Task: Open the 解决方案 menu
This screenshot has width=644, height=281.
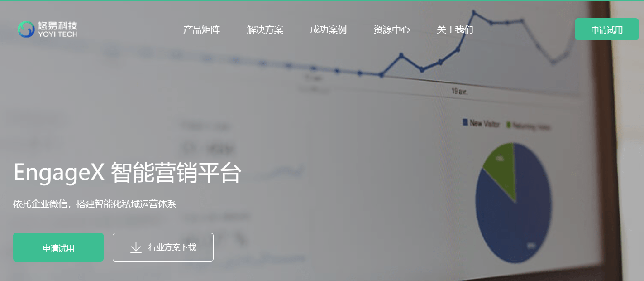Action: click(x=265, y=30)
